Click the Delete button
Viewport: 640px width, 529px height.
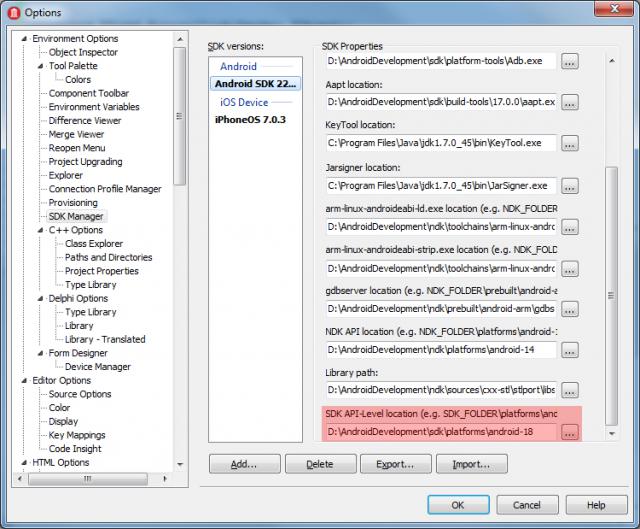[320, 464]
